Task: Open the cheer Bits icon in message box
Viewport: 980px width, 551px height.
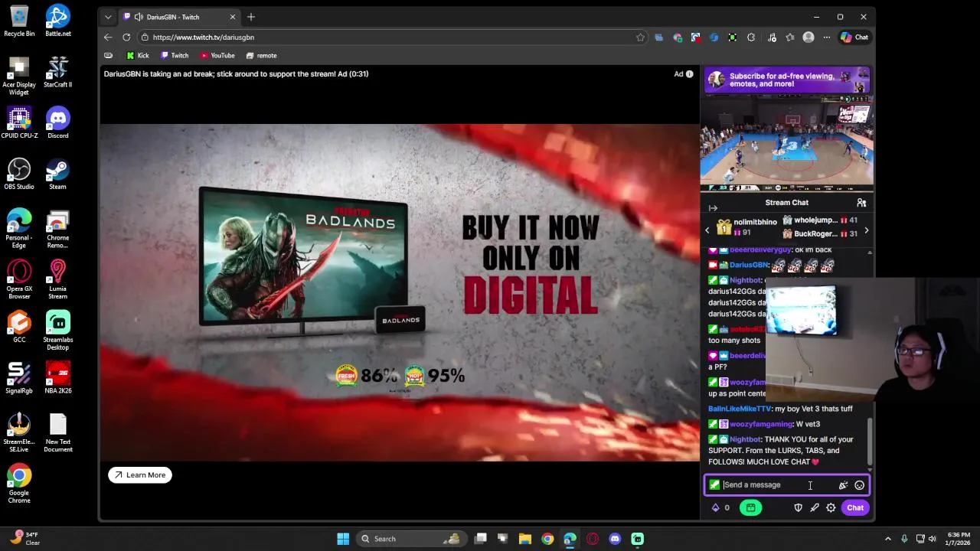Action: click(x=843, y=485)
